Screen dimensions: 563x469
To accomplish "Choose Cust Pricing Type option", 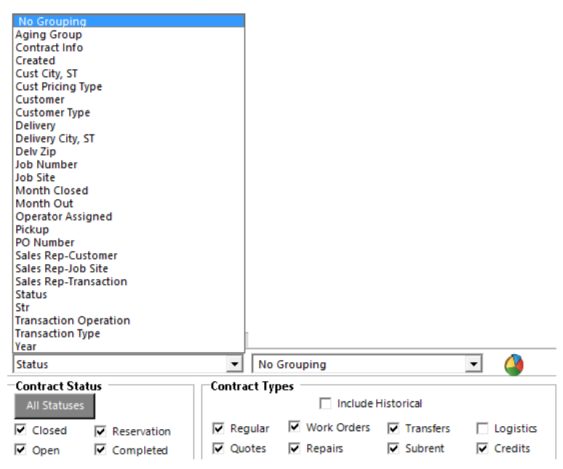I will tap(129, 87).
